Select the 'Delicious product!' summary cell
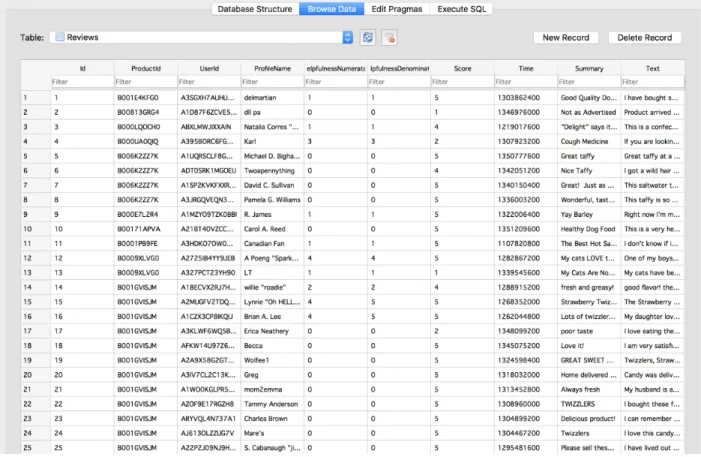Viewport: 701px width, 457px height. tap(589, 419)
